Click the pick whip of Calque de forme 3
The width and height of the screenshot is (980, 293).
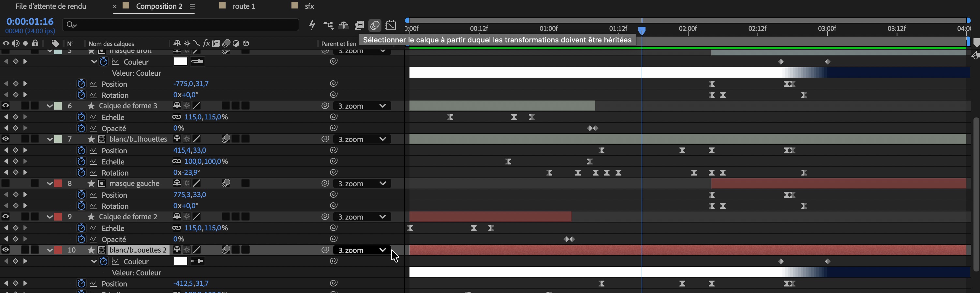[x=325, y=106]
